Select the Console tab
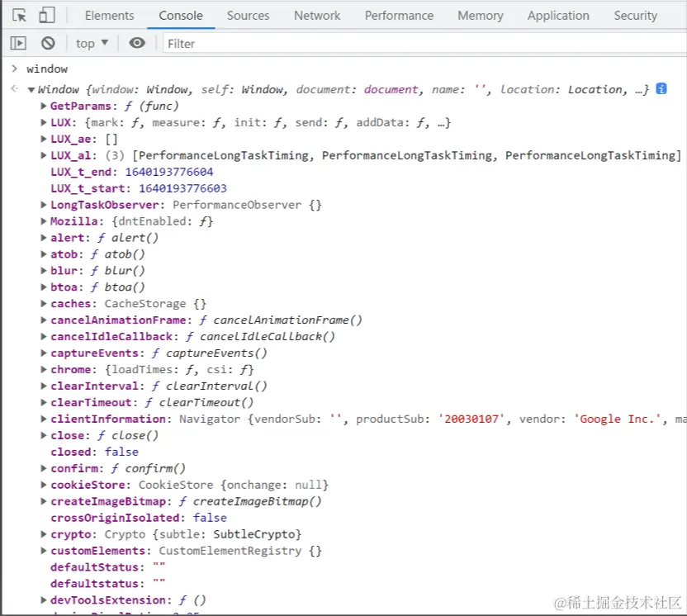 point(181,16)
